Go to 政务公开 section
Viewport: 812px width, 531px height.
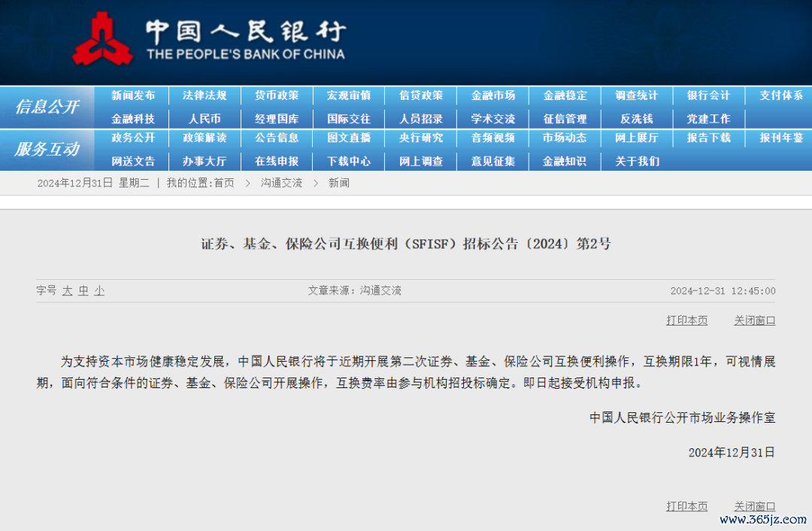coord(133,138)
